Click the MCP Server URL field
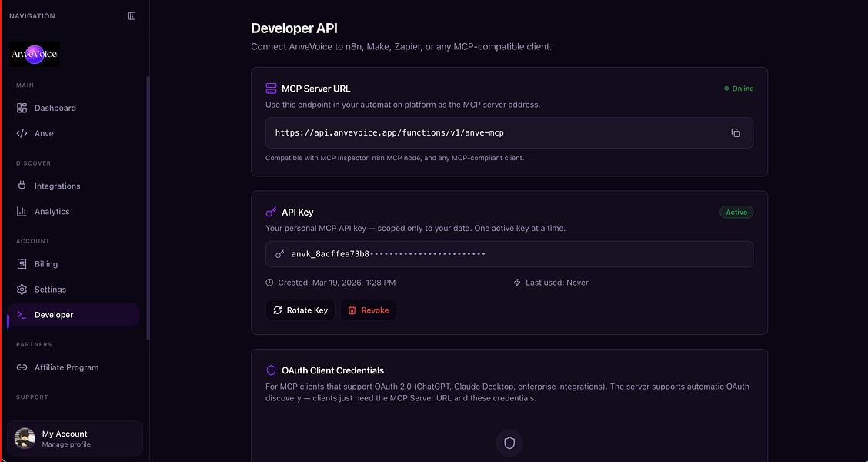The height and width of the screenshot is (462, 868). click(x=509, y=133)
